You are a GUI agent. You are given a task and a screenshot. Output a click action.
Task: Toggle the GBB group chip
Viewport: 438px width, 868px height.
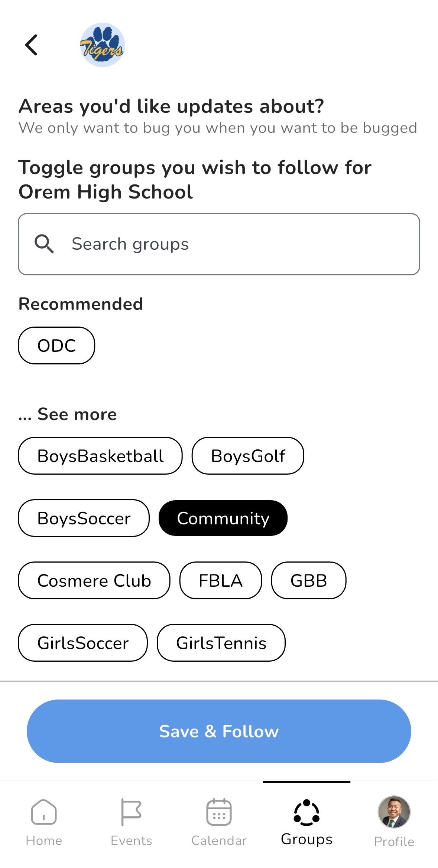coord(309,580)
